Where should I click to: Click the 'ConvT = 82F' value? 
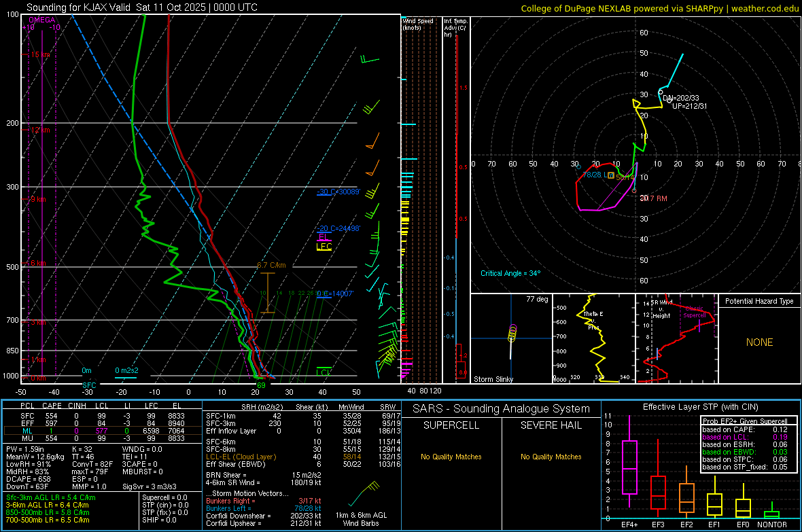pyautogui.click(x=92, y=465)
